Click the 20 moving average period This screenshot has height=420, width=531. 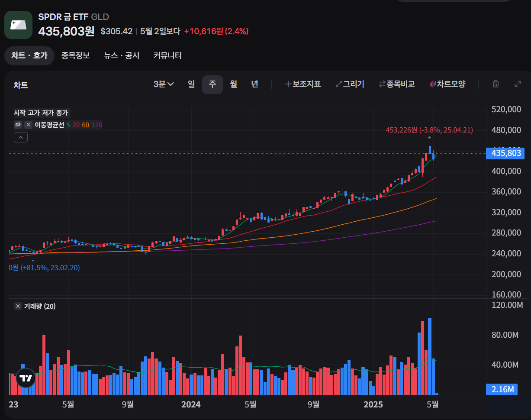76,125
